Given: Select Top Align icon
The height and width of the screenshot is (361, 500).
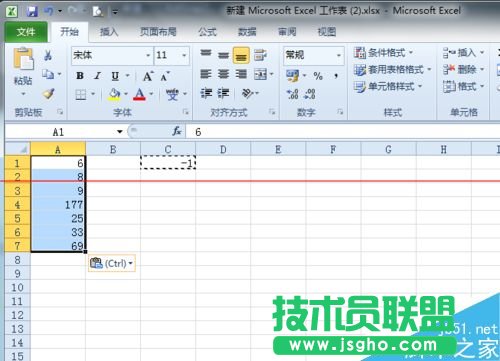Looking at the screenshot, I should [206, 54].
